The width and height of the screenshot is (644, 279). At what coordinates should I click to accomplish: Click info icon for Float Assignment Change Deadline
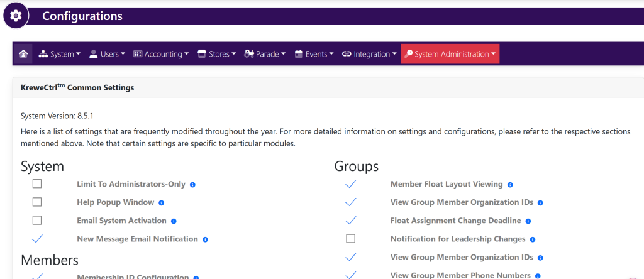click(x=528, y=221)
